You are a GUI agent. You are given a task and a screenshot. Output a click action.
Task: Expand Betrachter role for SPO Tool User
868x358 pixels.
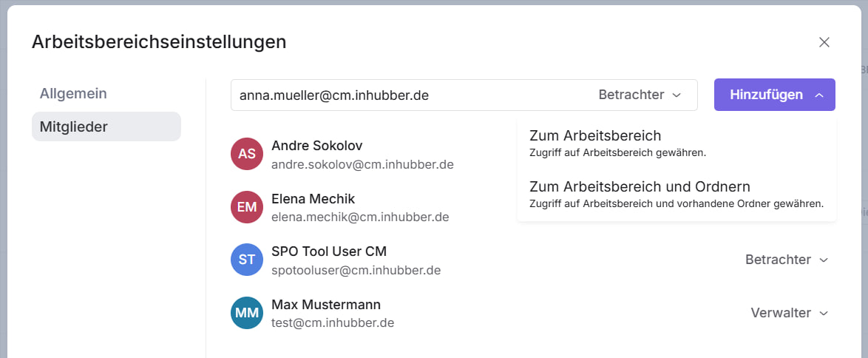787,260
